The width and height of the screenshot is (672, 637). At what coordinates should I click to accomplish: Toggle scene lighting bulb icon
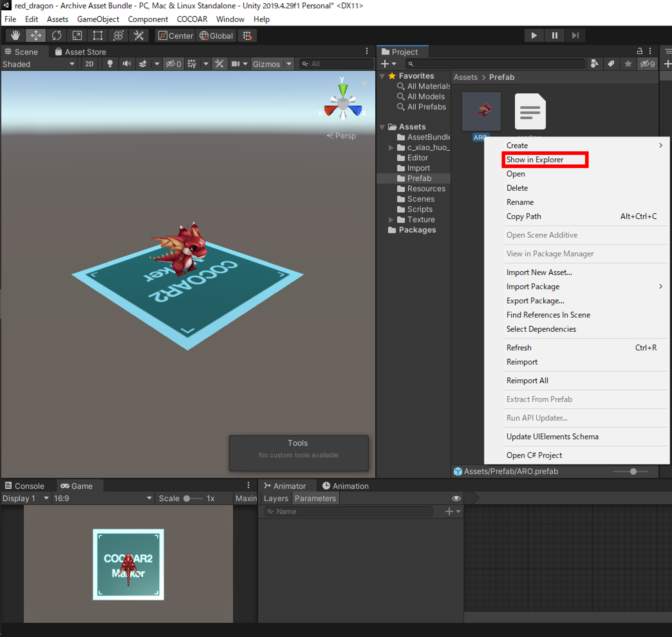pyautogui.click(x=110, y=64)
